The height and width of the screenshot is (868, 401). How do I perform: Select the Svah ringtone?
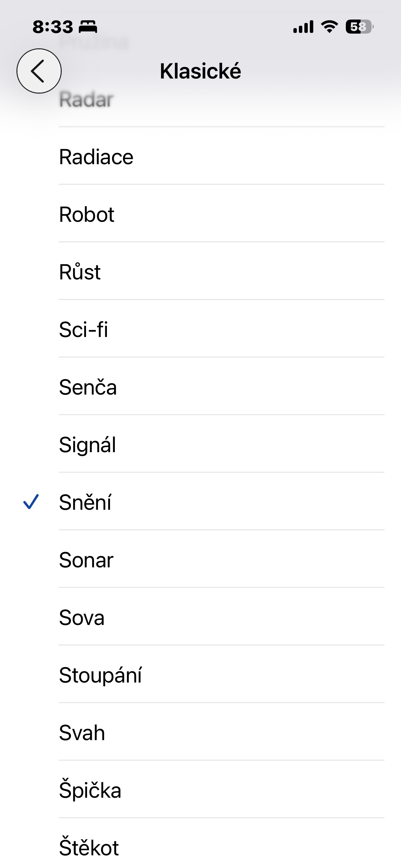click(82, 733)
